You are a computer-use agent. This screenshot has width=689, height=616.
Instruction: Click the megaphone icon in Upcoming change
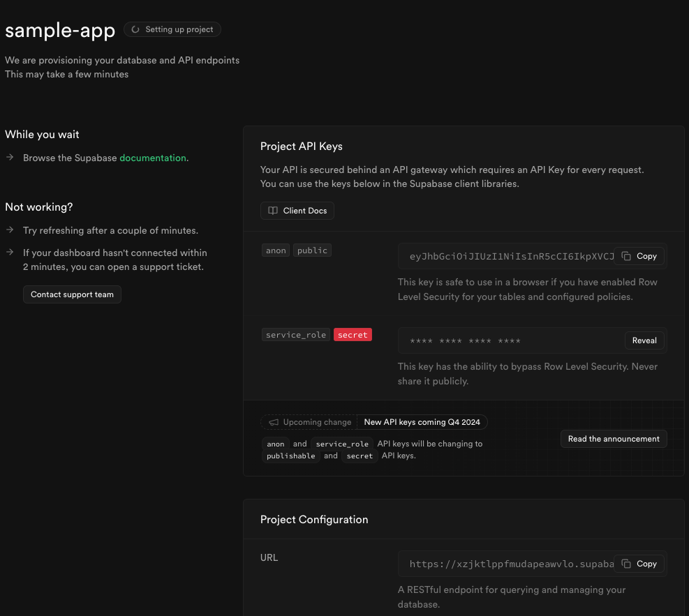pyautogui.click(x=274, y=422)
